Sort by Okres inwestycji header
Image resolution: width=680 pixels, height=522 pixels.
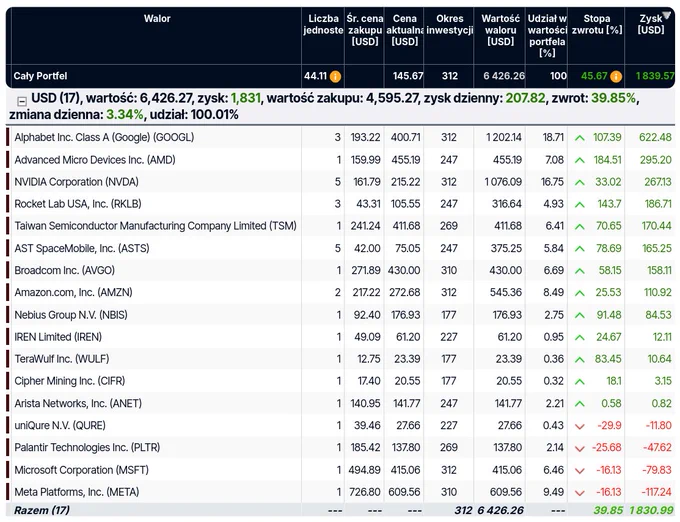(x=449, y=24)
